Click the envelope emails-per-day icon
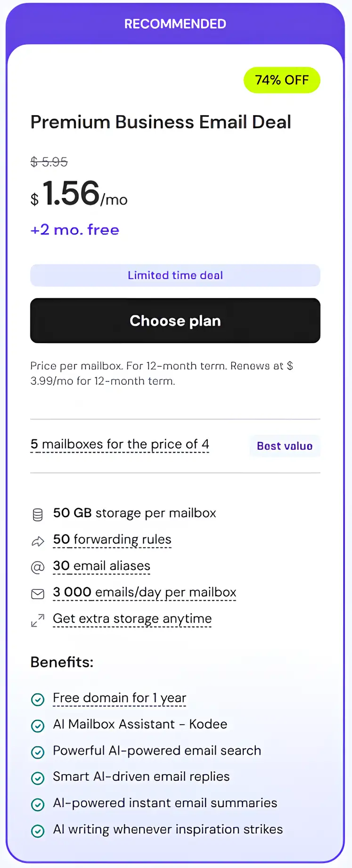 [38, 594]
